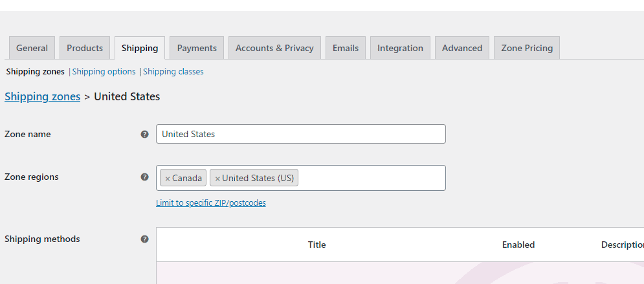Open Shipping classes sub-section link
The image size is (644, 284).
pyautogui.click(x=173, y=71)
